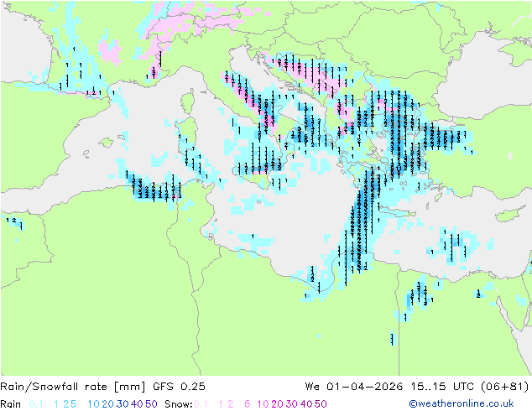Click the 'GFS 0.25' model label
Image resolution: width=532 pixels, height=411 pixels.
[179, 387]
